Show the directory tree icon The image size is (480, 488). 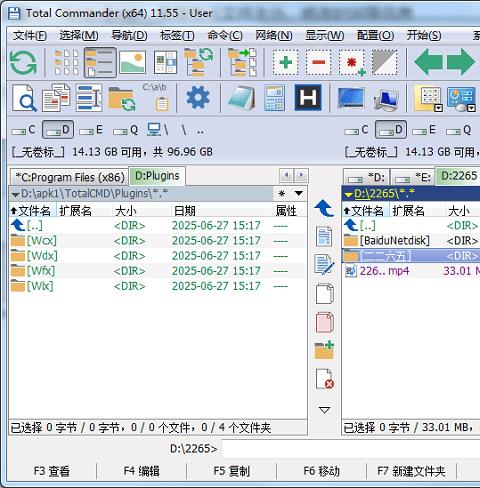199,62
